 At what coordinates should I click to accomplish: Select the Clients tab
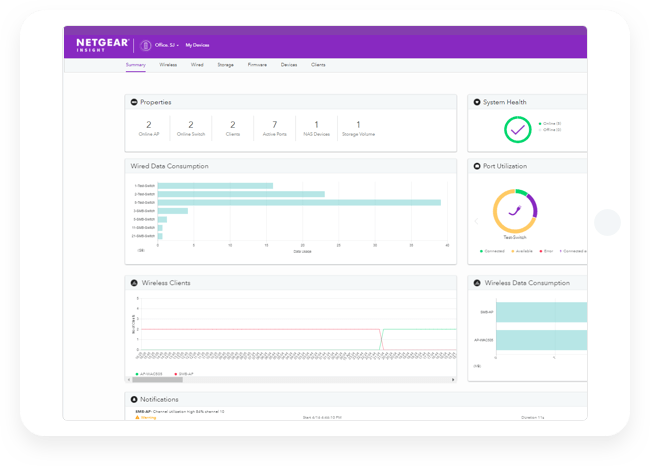[318, 65]
